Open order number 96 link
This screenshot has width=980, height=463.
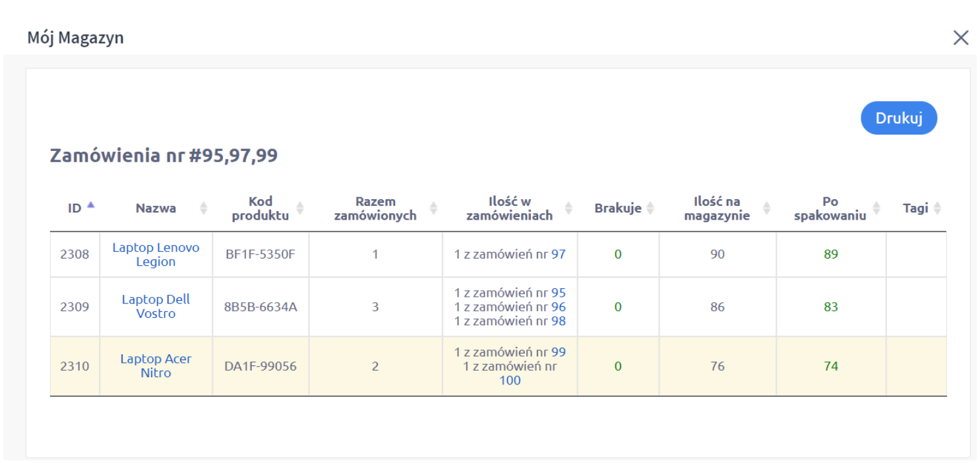tap(558, 307)
